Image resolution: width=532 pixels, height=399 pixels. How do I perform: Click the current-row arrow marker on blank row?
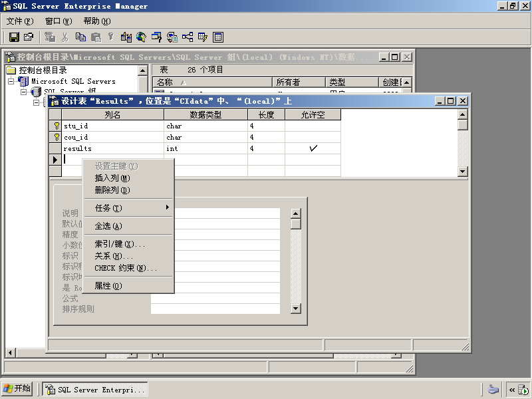(x=55, y=160)
